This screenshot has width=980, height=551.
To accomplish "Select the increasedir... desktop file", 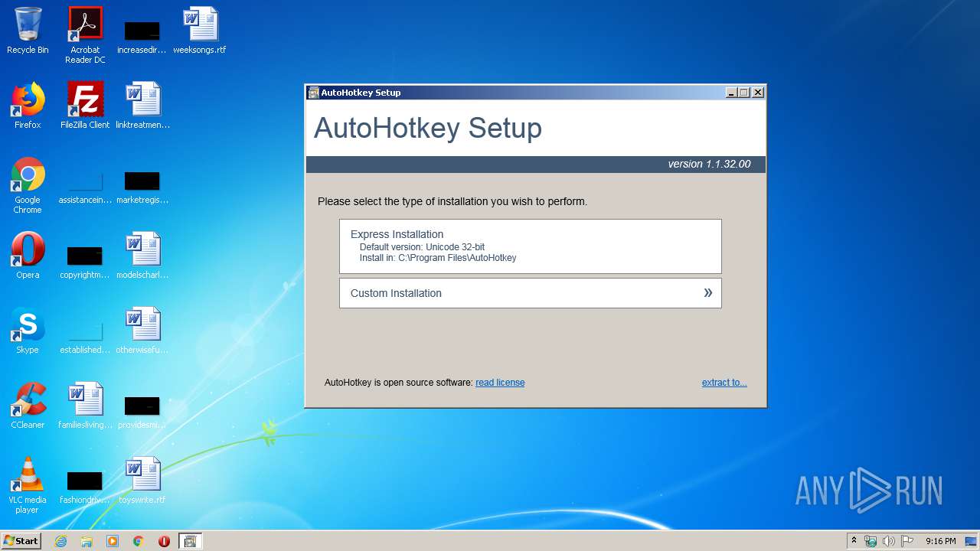I will pyautogui.click(x=142, y=35).
